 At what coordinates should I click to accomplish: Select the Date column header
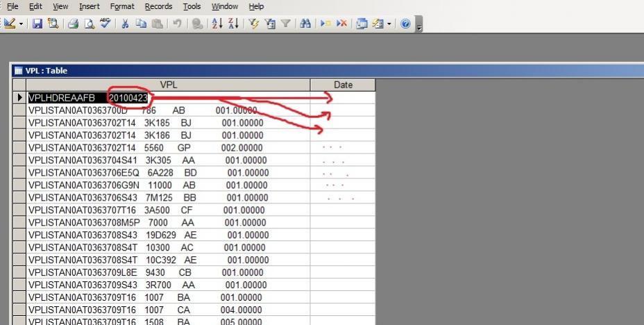(x=343, y=85)
